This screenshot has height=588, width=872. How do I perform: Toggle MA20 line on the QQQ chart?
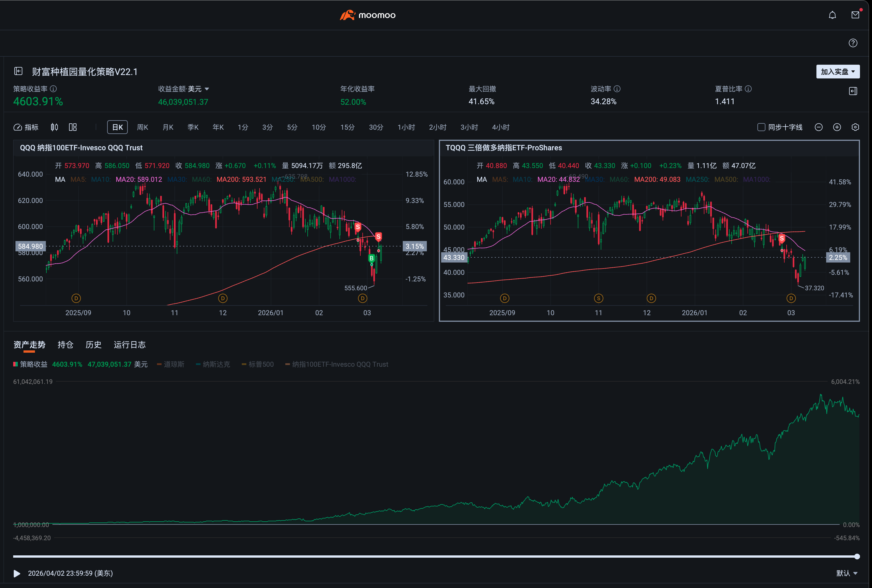(x=139, y=179)
